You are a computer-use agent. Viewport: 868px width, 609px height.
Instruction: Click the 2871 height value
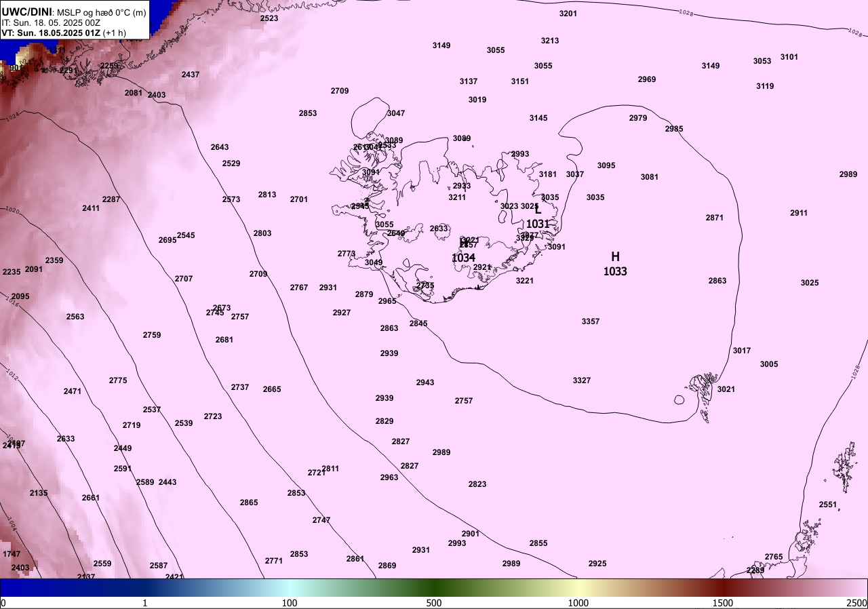pos(715,218)
